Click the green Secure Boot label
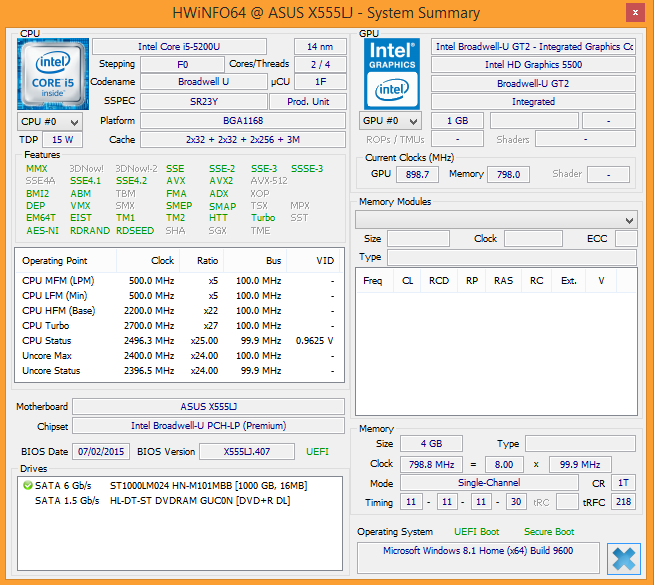This screenshot has width=654, height=585. tap(549, 532)
